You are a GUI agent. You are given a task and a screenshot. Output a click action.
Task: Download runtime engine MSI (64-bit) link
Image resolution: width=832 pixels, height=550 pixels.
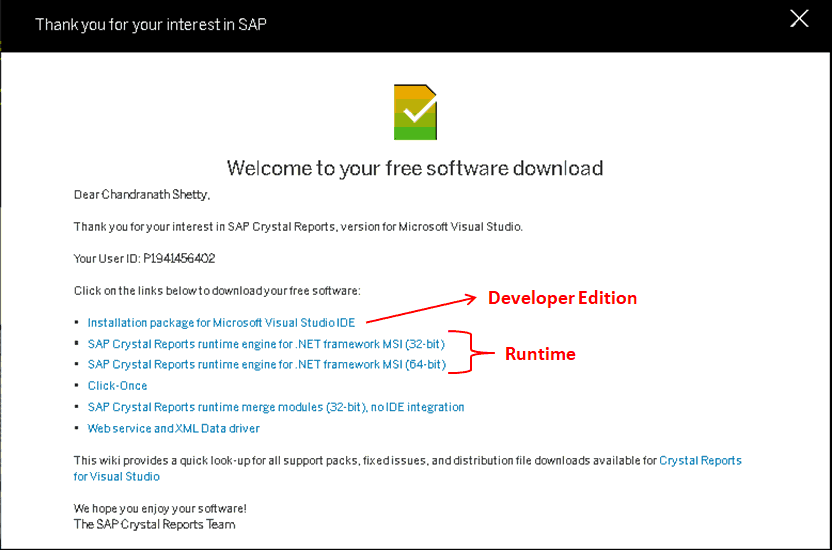[267, 364]
